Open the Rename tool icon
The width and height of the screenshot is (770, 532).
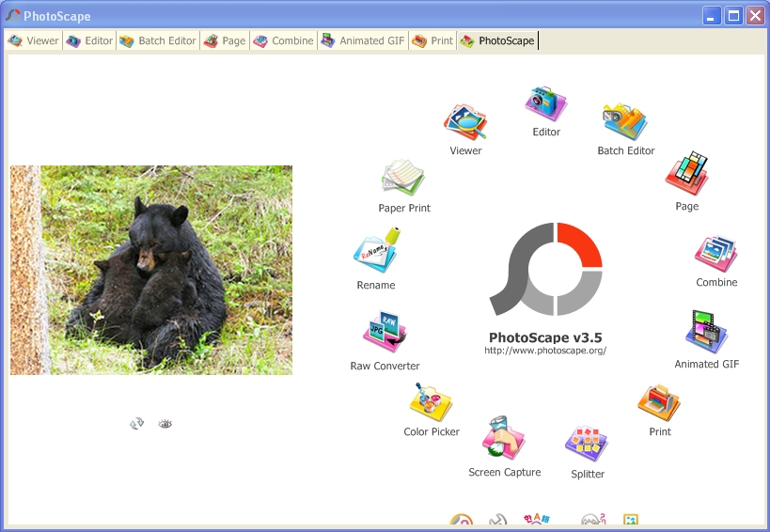click(x=377, y=250)
